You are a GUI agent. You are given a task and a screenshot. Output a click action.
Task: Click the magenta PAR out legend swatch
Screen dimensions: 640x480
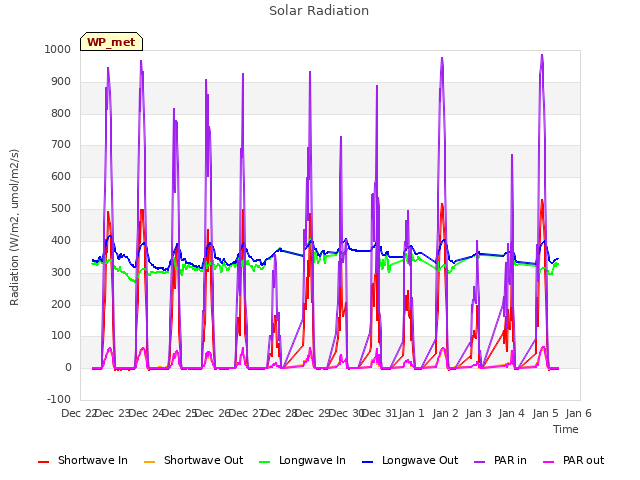pyautogui.click(x=549, y=462)
